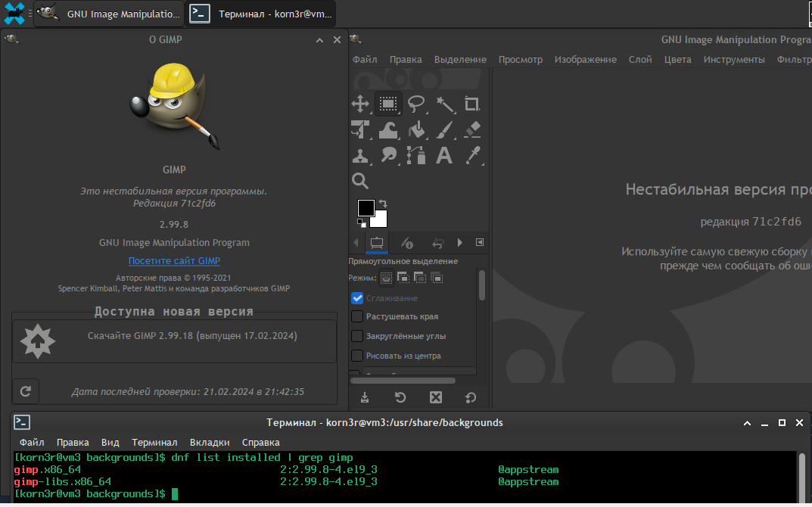Image resolution: width=812 pixels, height=507 pixels.
Task: Disable the Сглаживание checkbox
Action: (x=357, y=298)
